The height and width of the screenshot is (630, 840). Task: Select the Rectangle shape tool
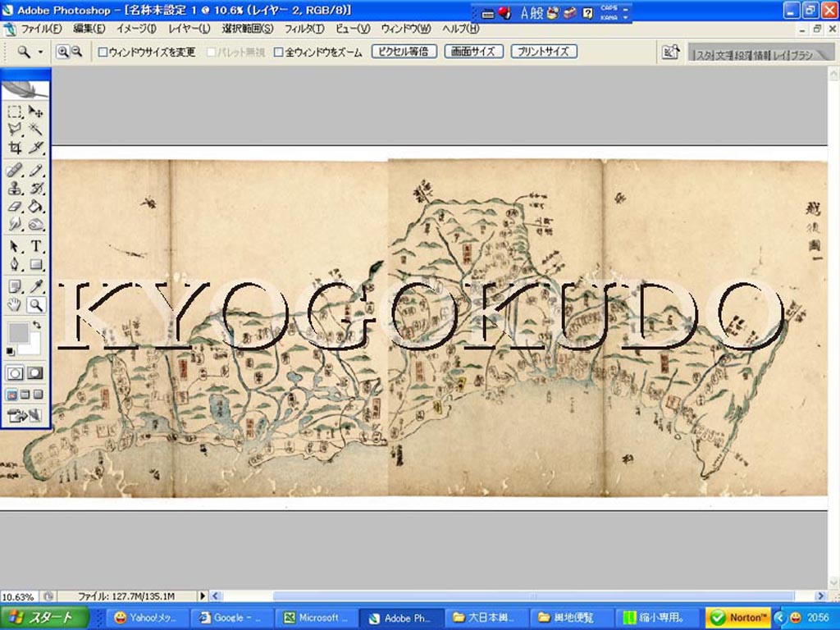(35, 264)
